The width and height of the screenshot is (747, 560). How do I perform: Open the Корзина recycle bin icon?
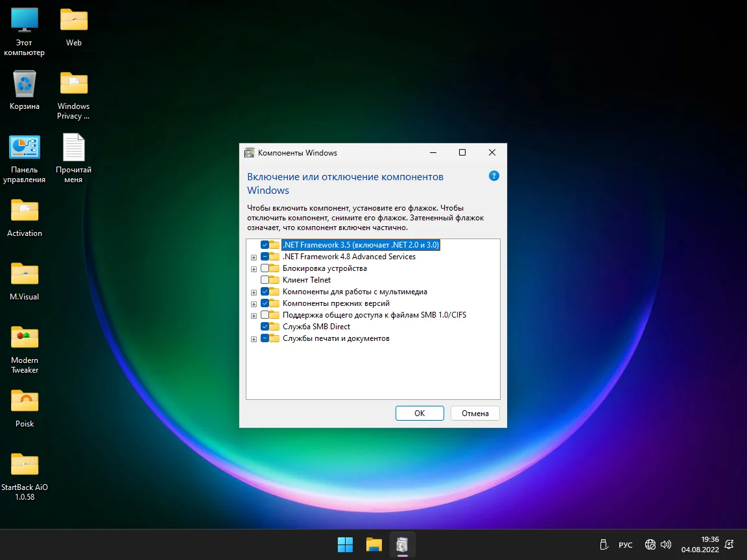25,84
